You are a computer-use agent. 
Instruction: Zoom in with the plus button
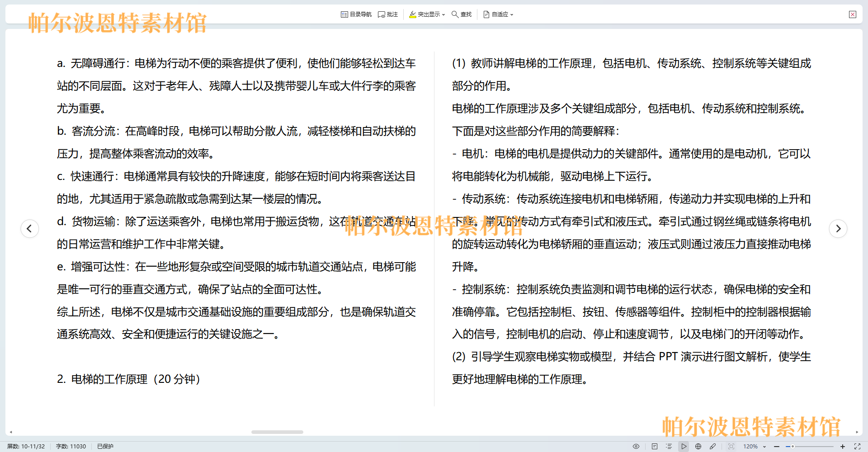(843, 446)
